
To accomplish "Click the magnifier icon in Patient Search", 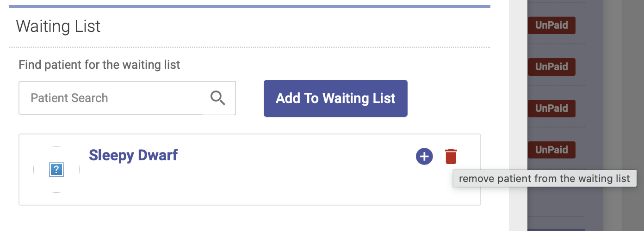I will 218,98.
